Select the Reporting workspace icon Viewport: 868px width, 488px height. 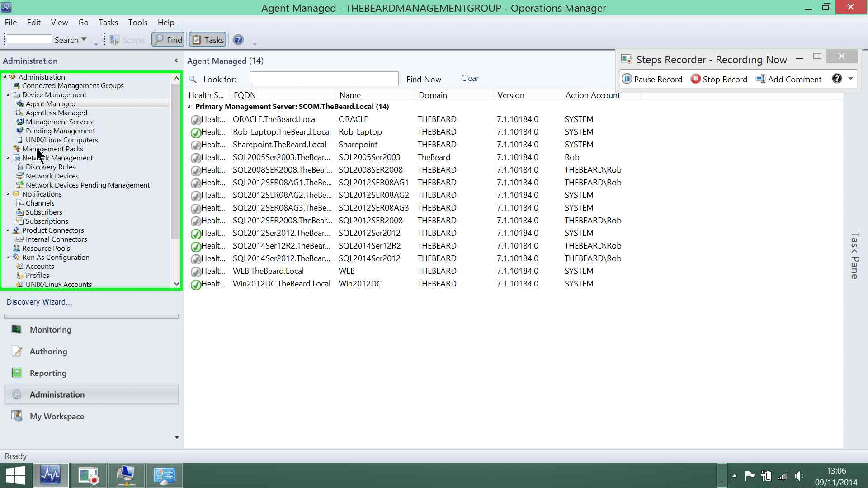pos(17,373)
